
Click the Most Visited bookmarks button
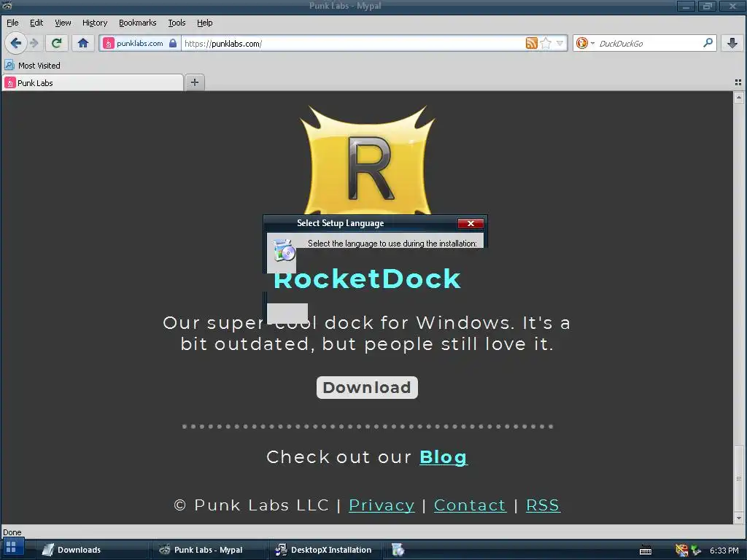(32, 65)
